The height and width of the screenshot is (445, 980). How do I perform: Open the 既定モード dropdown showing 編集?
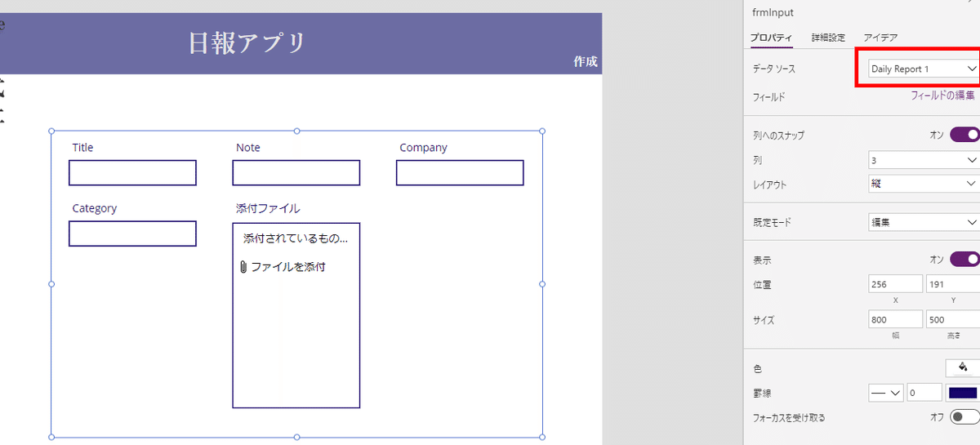(x=923, y=221)
